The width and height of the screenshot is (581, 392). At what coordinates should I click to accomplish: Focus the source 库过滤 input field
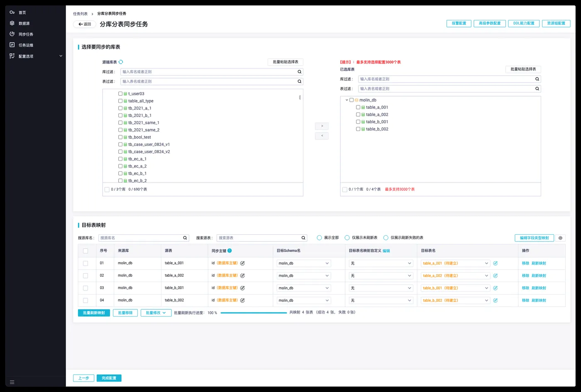click(212, 72)
